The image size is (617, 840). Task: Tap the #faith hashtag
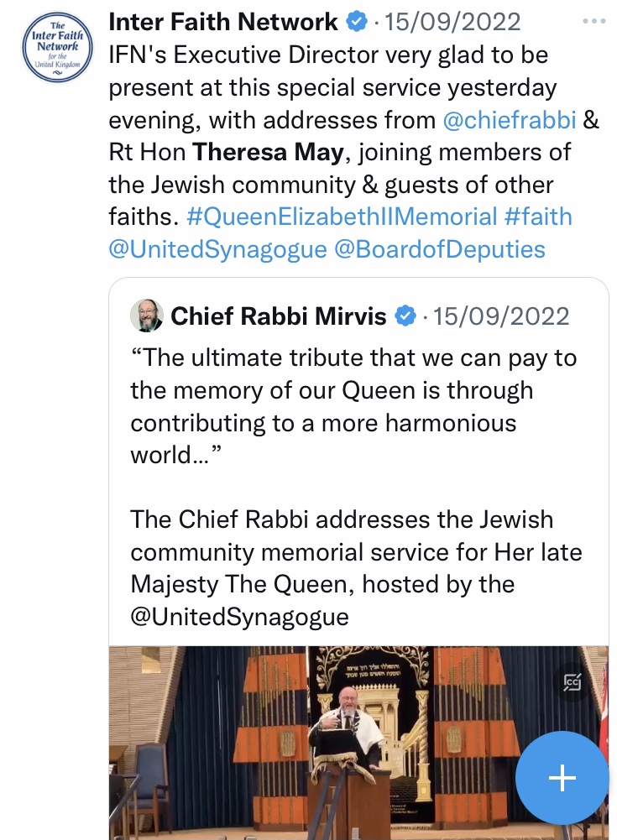[538, 217]
